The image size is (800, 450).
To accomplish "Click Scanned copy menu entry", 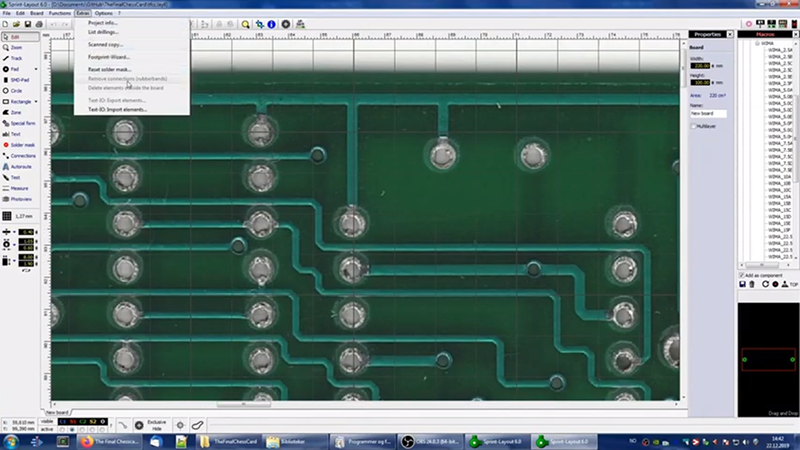I will (x=106, y=45).
